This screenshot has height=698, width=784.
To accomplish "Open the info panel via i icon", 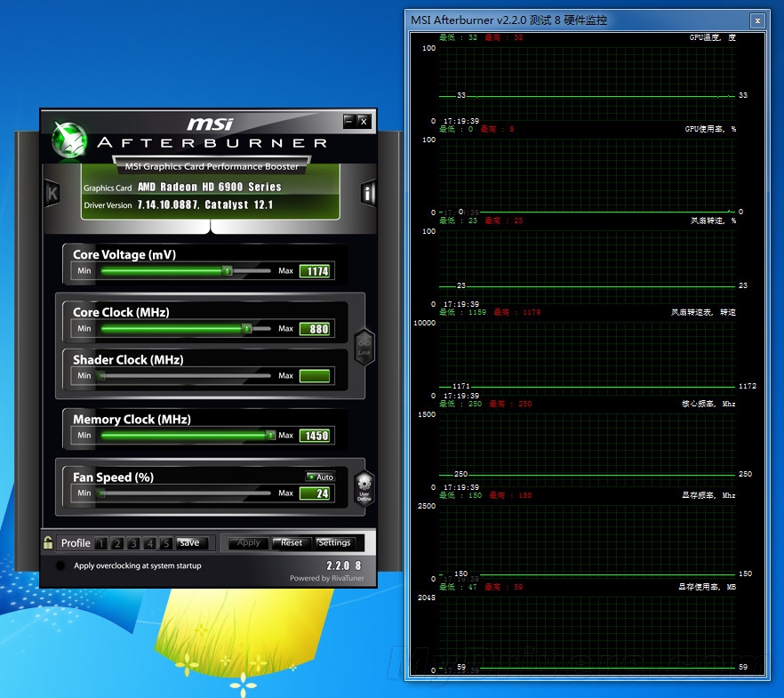I will pos(368,193).
